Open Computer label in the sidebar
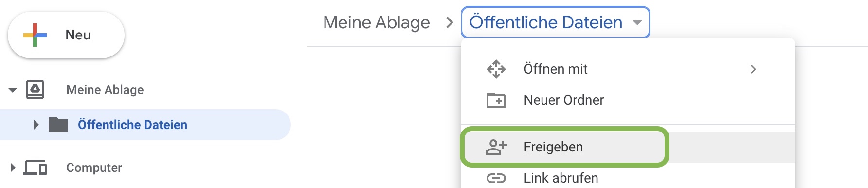This screenshot has height=188, width=868. pos(94,168)
